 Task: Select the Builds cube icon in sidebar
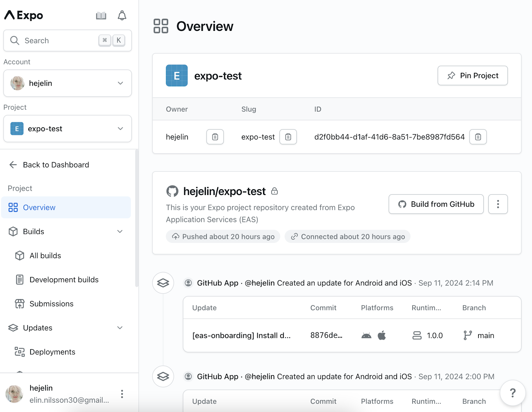pos(13,232)
